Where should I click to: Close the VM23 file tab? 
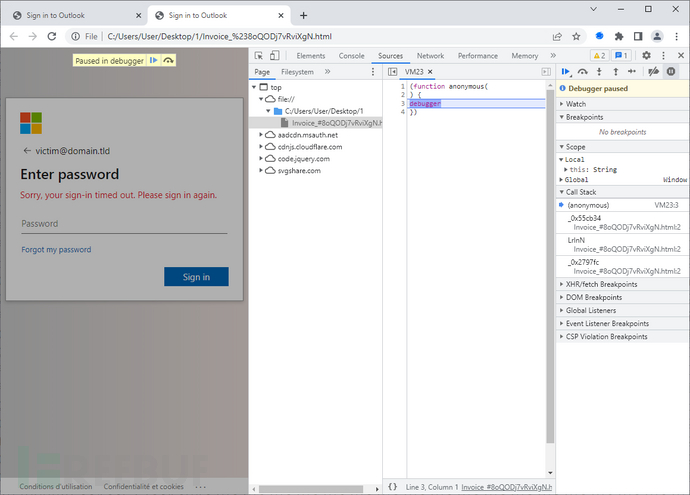(x=430, y=72)
